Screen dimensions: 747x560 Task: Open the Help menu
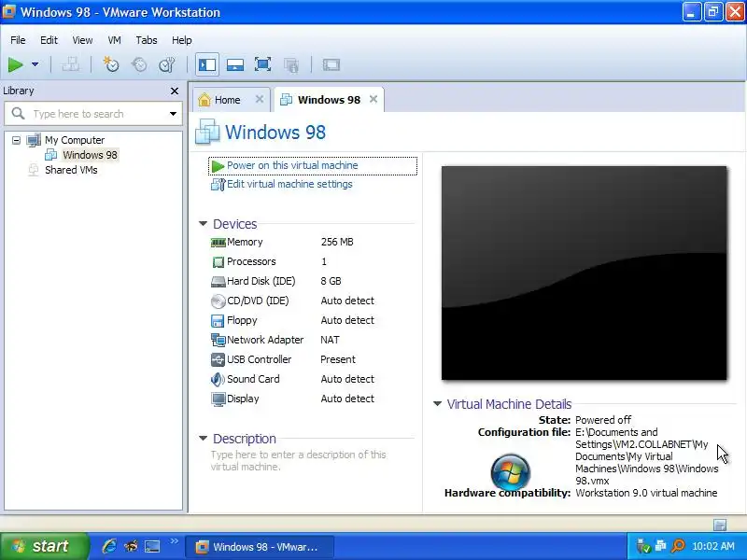tap(181, 40)
